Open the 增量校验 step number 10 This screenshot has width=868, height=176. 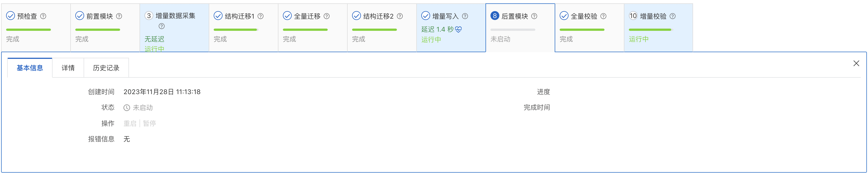click(633, 16)
